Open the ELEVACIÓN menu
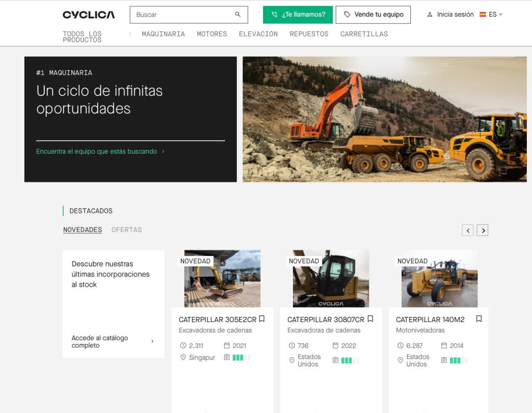The height and width of the screenshot is (413, 532). [258, 34]
